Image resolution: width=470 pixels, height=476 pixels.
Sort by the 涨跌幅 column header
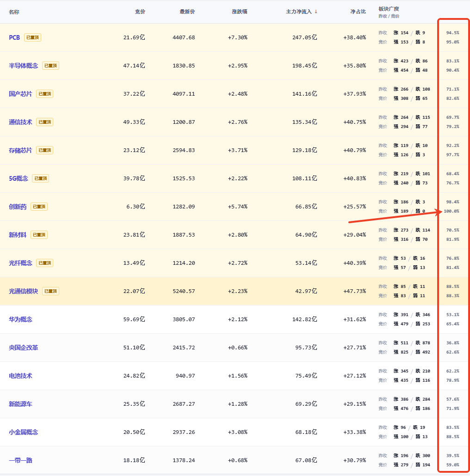click(240, 12)
